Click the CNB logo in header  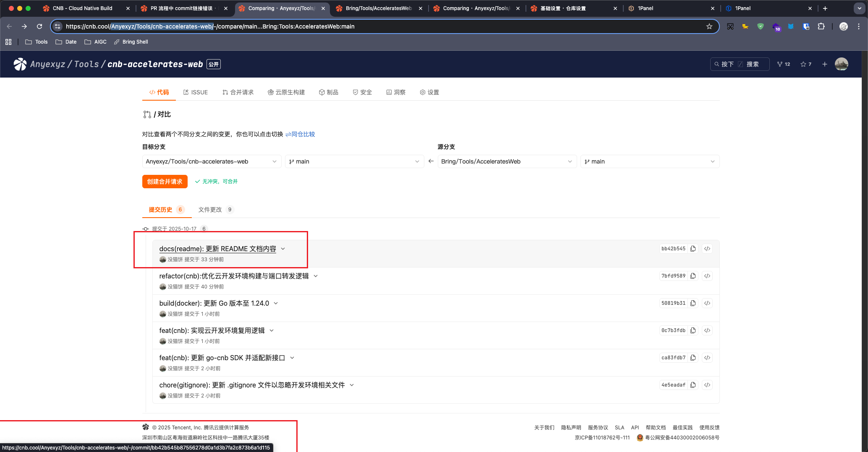pos(20,64)
